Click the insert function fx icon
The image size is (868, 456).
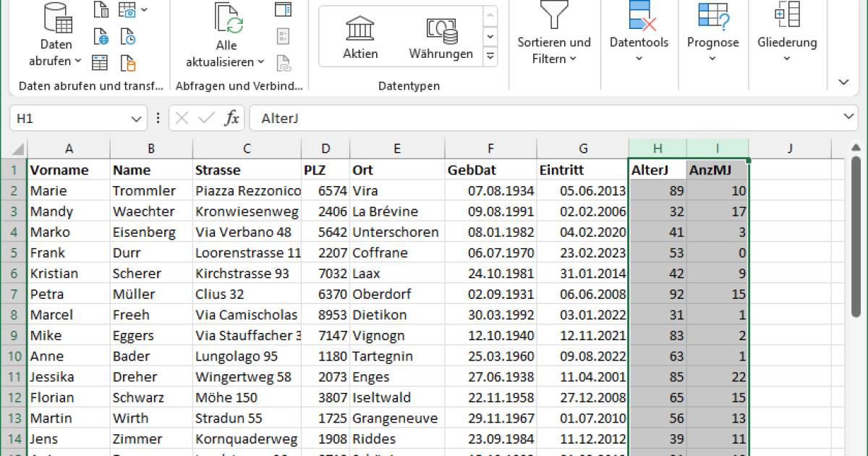pos(231,118)
